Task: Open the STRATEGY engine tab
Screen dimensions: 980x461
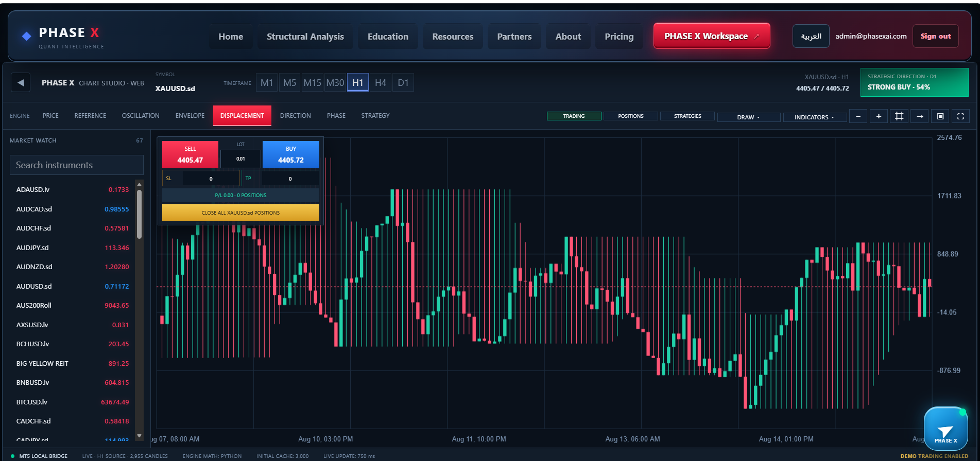Action: coord(375,116)
